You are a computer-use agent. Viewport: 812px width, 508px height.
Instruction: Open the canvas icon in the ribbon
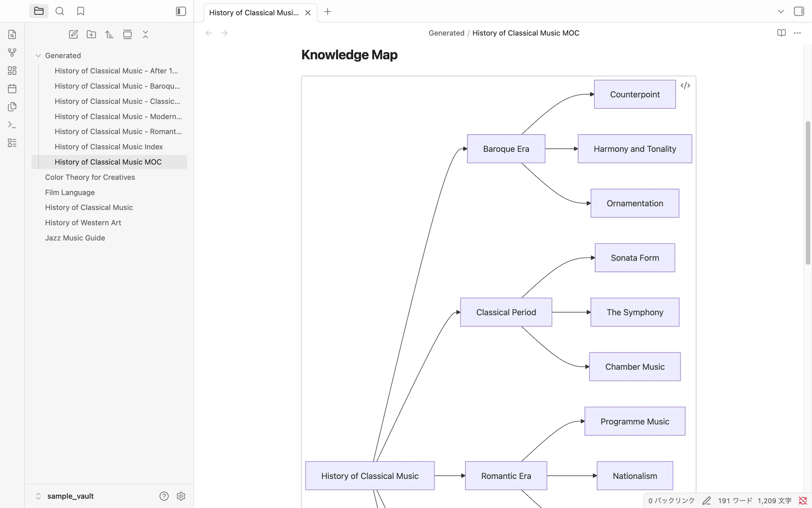(x=12, y=71)
